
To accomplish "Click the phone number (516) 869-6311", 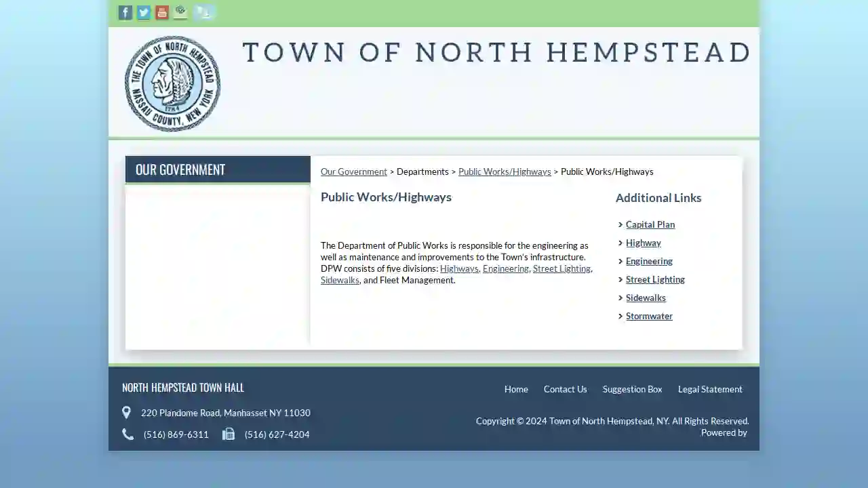I will pyautogui.click(x=176, y=434).
